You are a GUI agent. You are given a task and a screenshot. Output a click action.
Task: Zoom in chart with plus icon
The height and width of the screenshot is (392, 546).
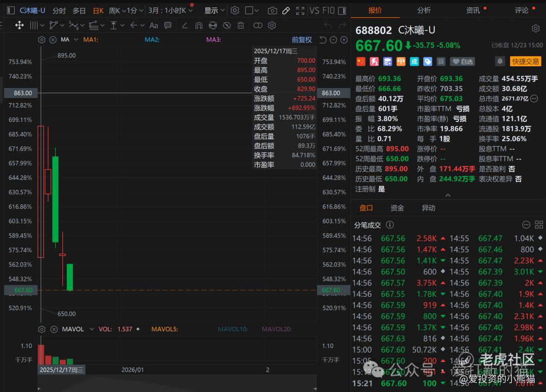pos(344,40)
